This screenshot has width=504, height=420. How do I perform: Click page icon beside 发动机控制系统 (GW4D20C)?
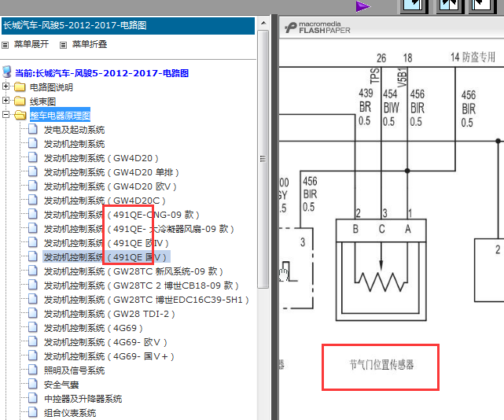[x=33, y=200]
